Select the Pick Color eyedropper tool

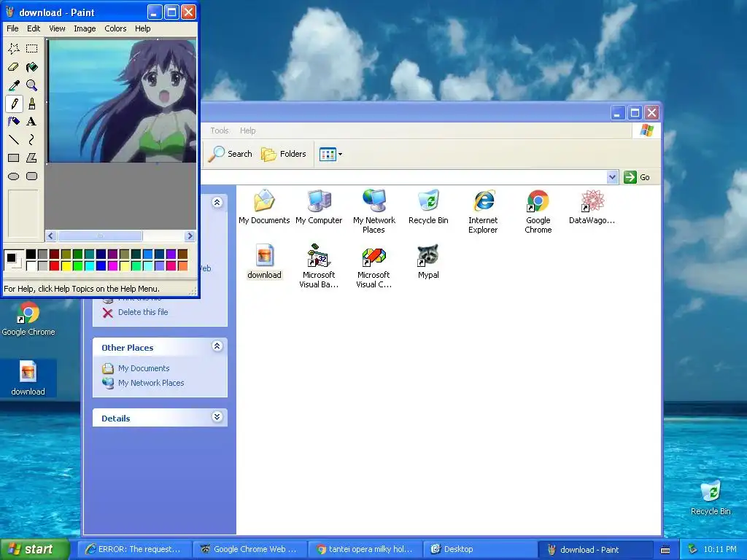(14, 85)
